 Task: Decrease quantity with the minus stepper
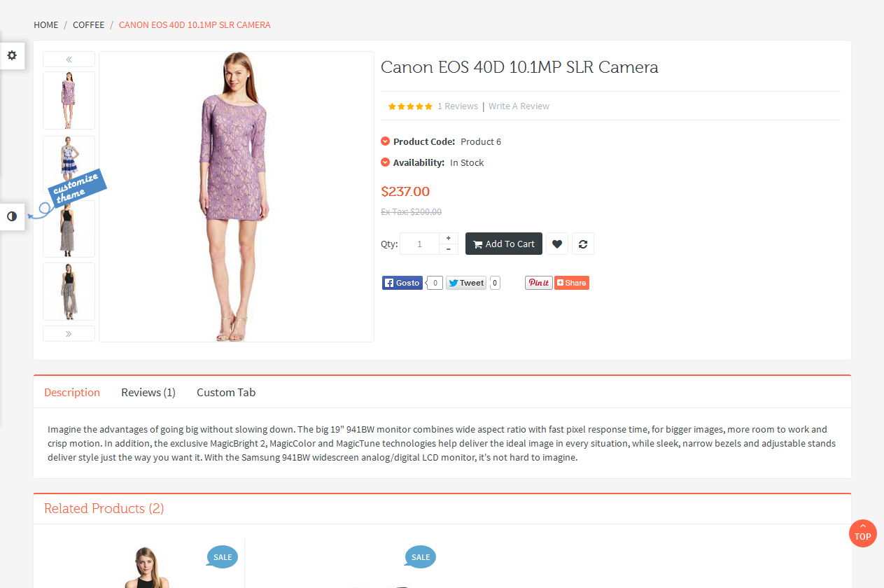(x=449, y=249)
